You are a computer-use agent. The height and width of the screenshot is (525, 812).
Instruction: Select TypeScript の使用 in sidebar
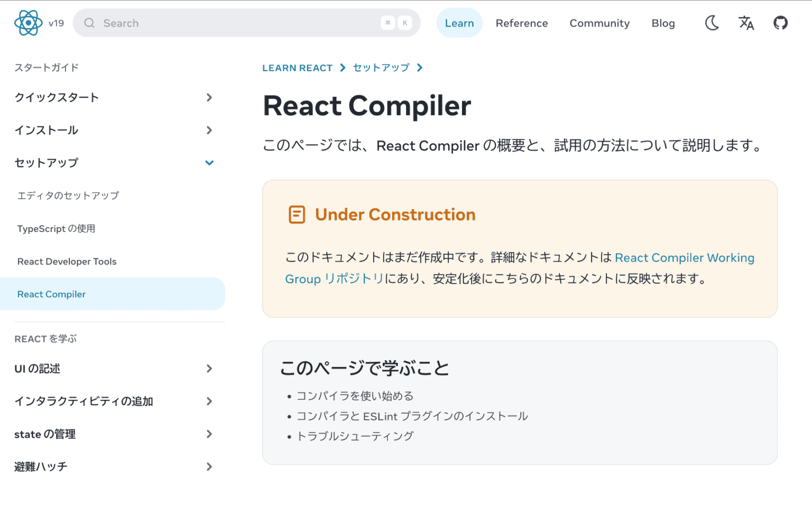(57, 228)
